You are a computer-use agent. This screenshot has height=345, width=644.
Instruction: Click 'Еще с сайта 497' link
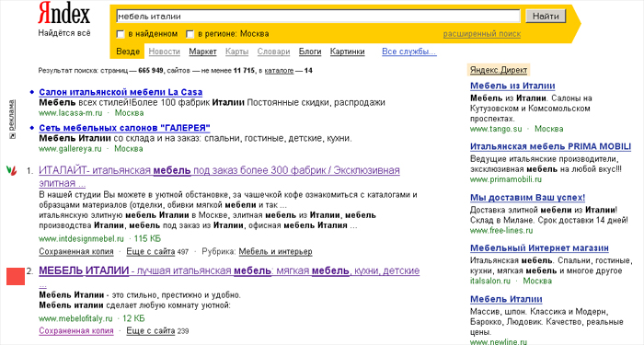[157, 251]
